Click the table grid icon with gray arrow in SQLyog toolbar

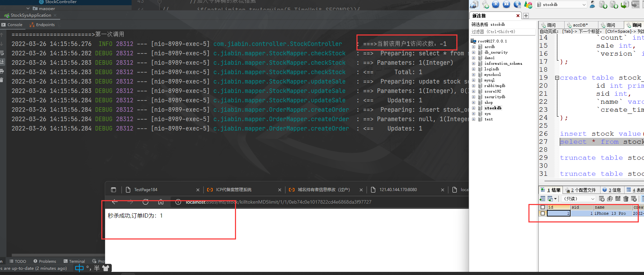click(x=636, y=5)
